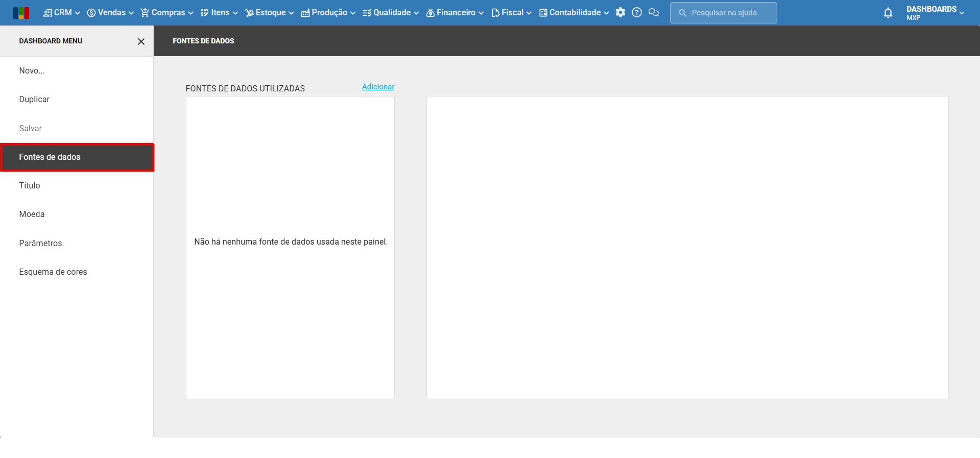Open Título in the dashboard menu
This screenshot has width=980, height=458.
pyautogui.click(x=77, y=186)
